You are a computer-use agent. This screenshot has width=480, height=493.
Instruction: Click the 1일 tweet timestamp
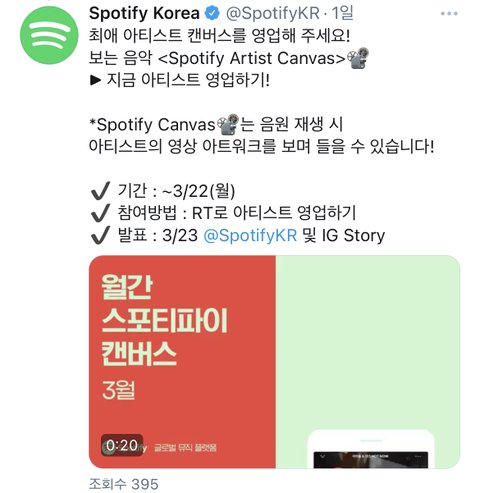tap(342, 13)
